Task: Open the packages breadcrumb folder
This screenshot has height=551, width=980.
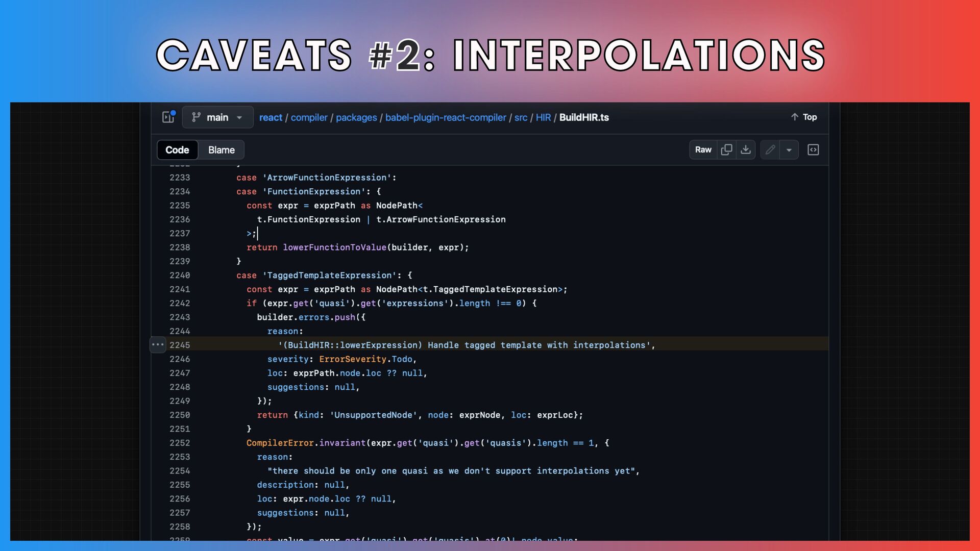Action: (x=356, y=117)
